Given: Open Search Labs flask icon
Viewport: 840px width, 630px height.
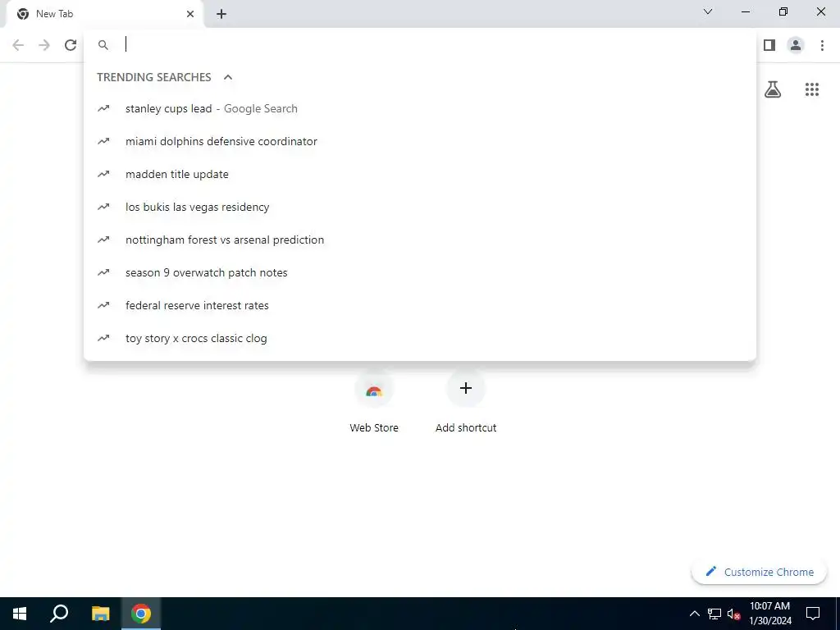Looking at the screenshot, I should [773, 89].
